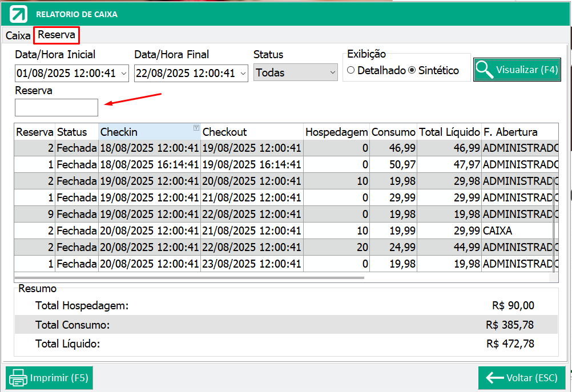Click the filter icon in Checkin header
572x392 pixels.
196,128
